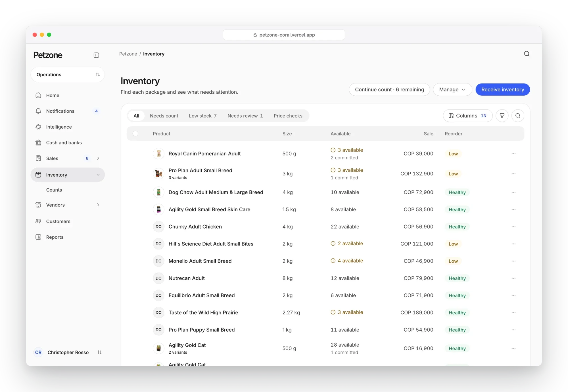Open table search magnifier beside filter

pyautogui.click(x=518, y=116)
